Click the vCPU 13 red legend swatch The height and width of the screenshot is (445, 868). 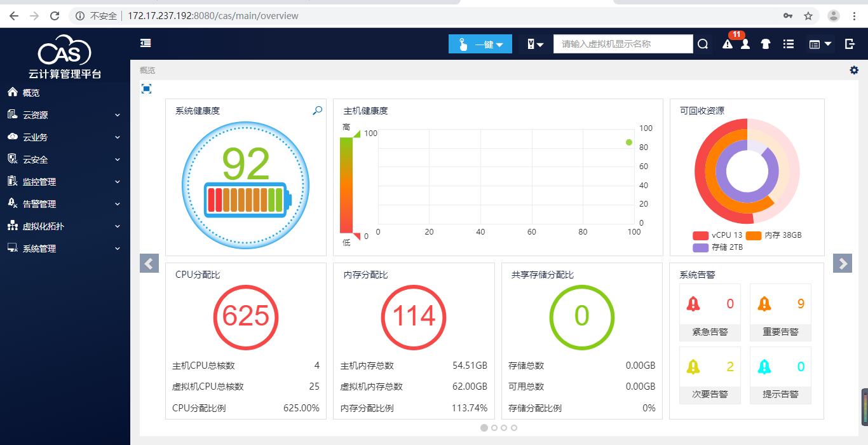click(x=701, y=235)
